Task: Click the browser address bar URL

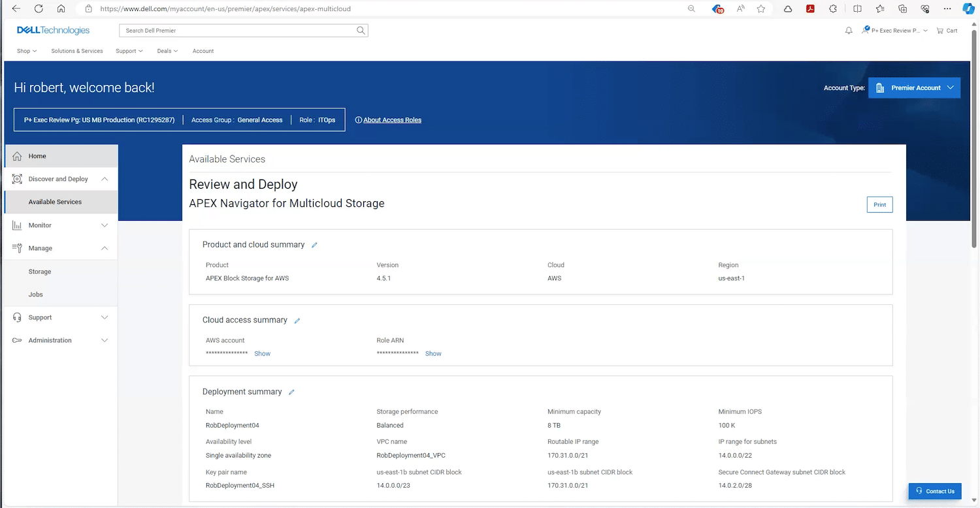Action: tap(225, 9)
